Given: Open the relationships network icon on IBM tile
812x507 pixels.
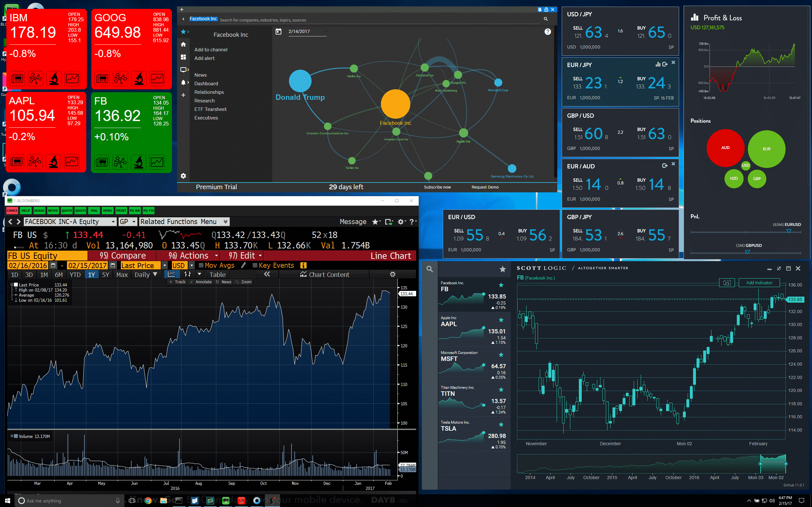Looking at the screenshot, I should click(x=35, y=79).
